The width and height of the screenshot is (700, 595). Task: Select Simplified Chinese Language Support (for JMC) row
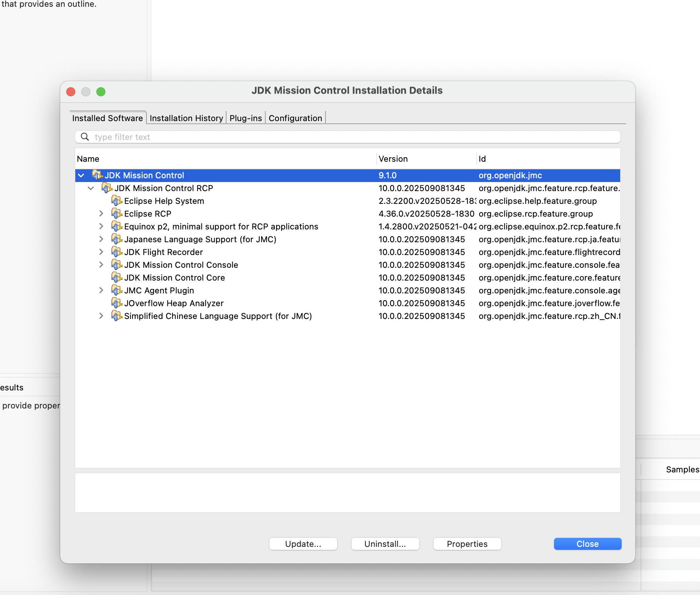click(348, 316)
